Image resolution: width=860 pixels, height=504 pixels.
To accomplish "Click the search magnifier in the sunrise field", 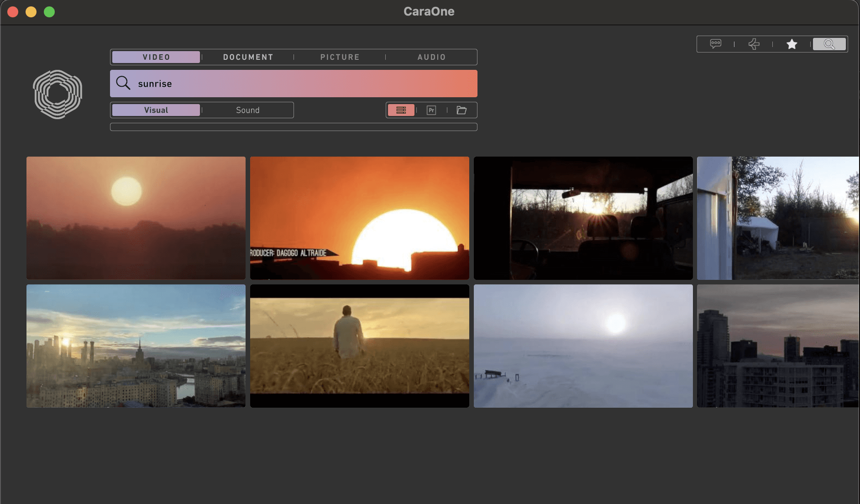I will 123,83.
